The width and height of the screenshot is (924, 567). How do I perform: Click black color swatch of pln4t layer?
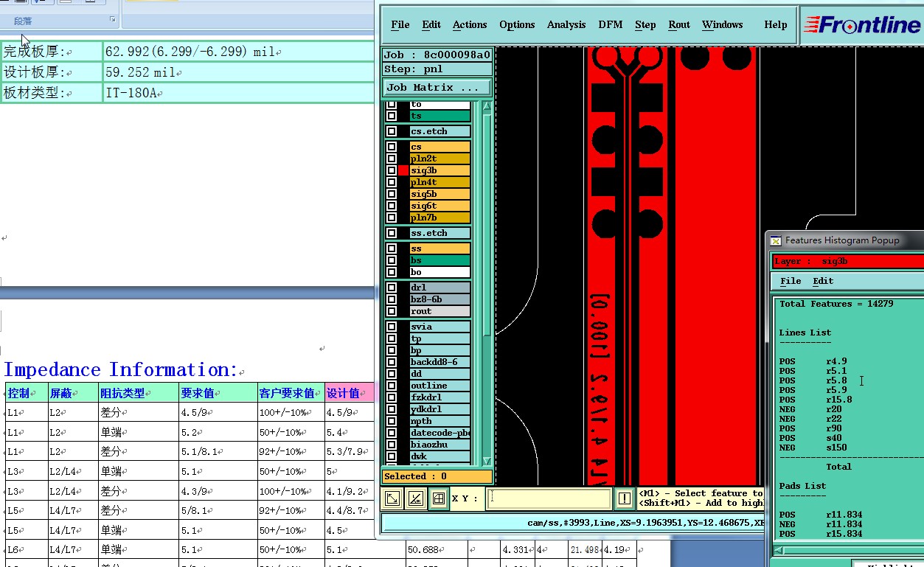(403, 182)
